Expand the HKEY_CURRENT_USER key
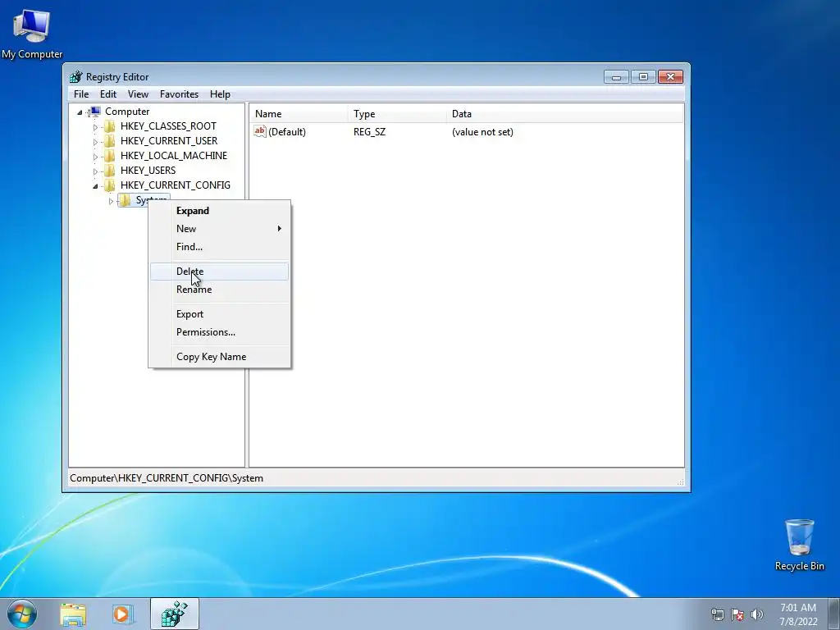840x630 pixels. [x=95, y=142]
